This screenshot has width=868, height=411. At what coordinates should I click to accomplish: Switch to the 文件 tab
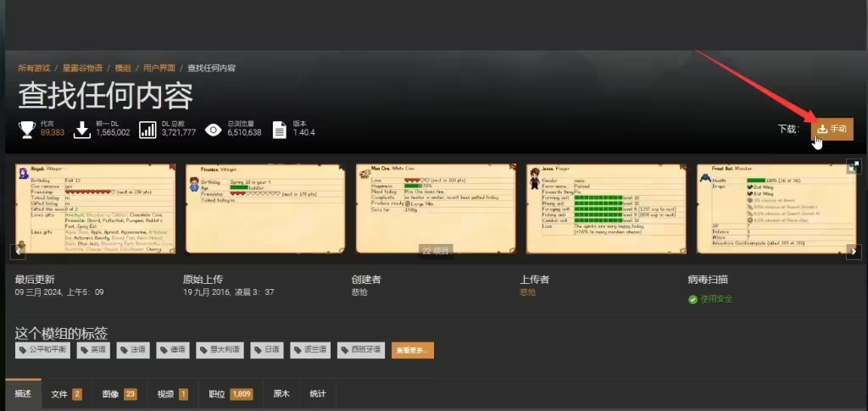(66, 394)
